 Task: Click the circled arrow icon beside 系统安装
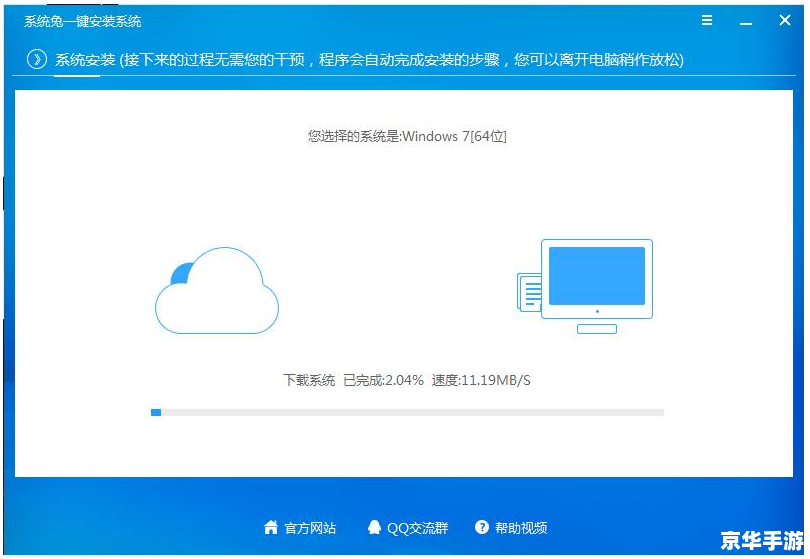click(37, 59)
